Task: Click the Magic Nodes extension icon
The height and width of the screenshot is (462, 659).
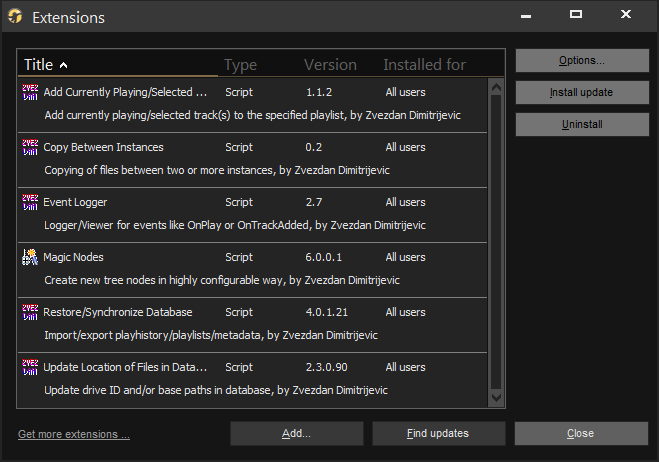Action: pyautogui.click(x=29, y=257)
